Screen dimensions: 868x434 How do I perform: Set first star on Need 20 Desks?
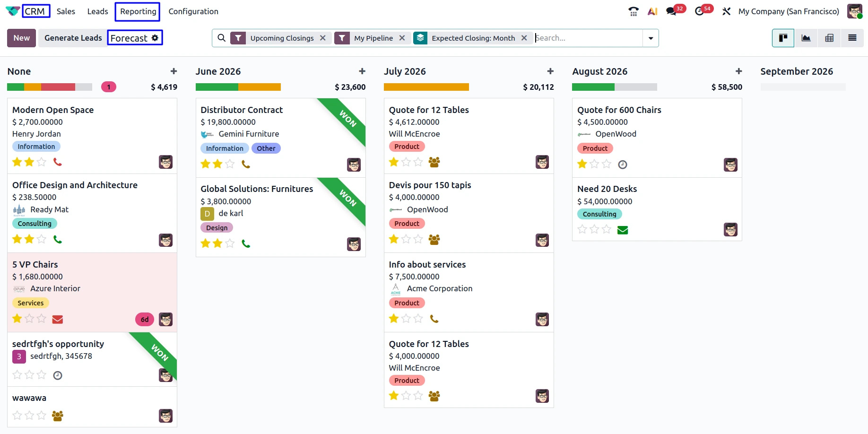(x=582, y=229)
